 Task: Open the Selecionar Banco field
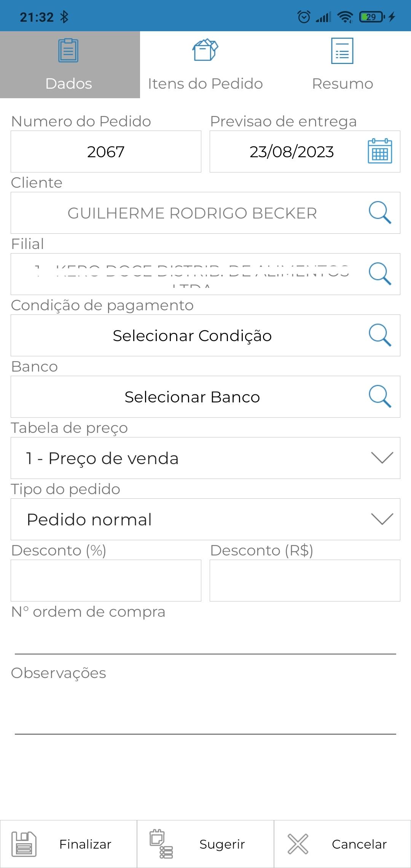point(205,397)
